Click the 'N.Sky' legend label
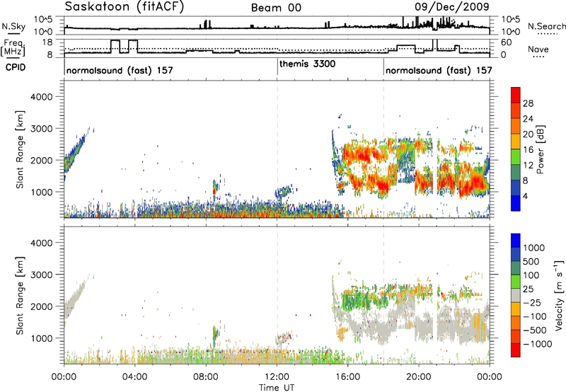This screenshot has height=392, width=566. 13,26
